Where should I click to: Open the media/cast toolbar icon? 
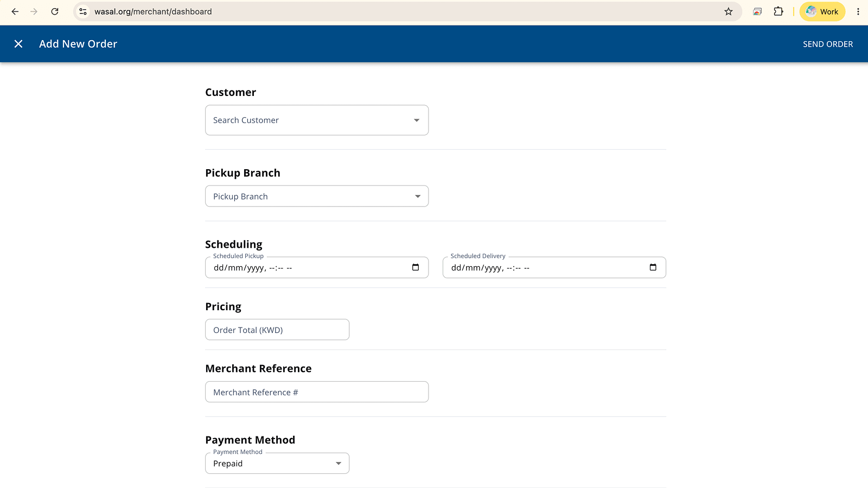pos(757,11)
